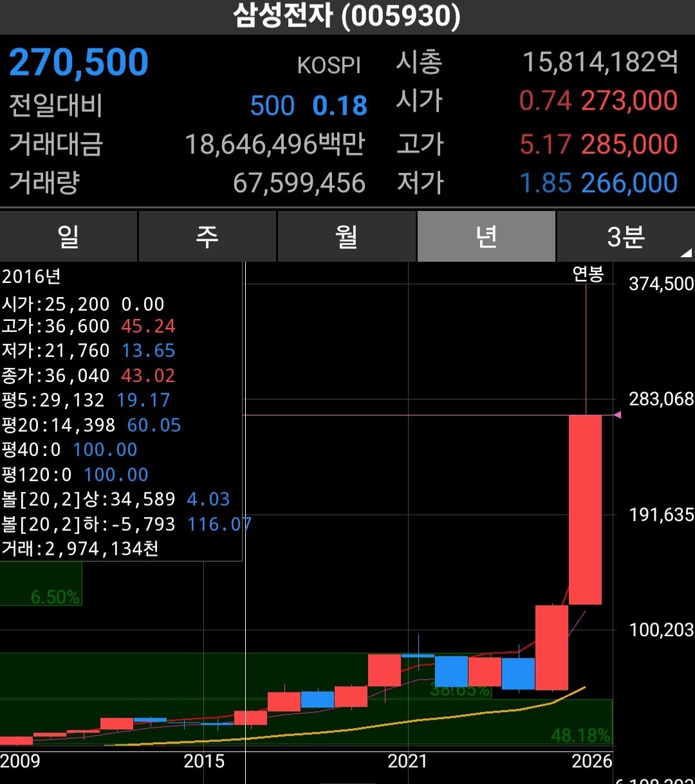Tap the 2026 year axis label
The width and height of the screenshot is (695, 784).
click(x=591, y=761)
